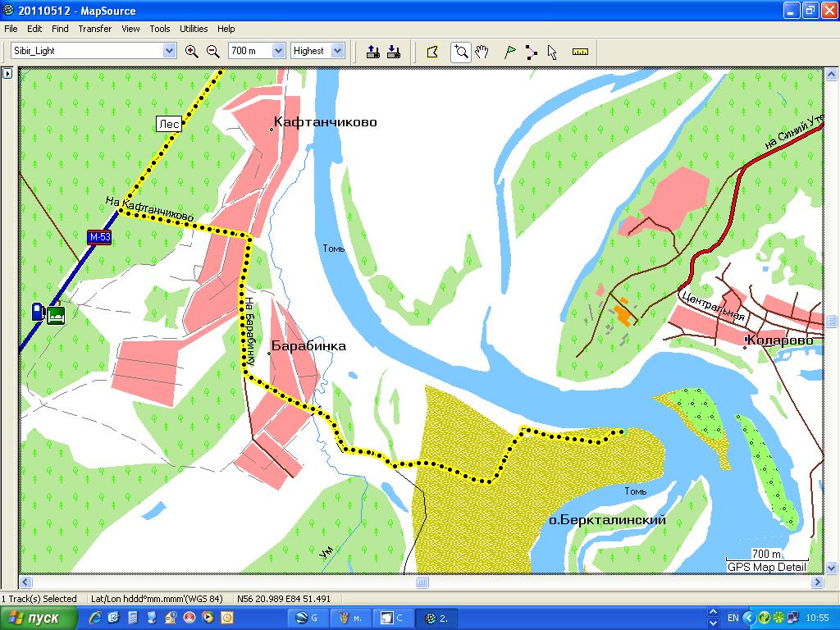Click the Zoom In magnifier icon
Viewport: 840px width, 630px height.
[192, 51]
